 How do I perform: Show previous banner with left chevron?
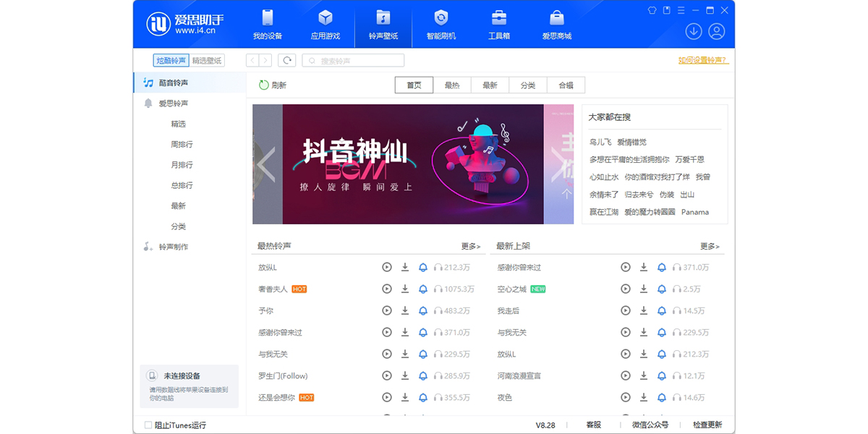(x=266, y=165)
